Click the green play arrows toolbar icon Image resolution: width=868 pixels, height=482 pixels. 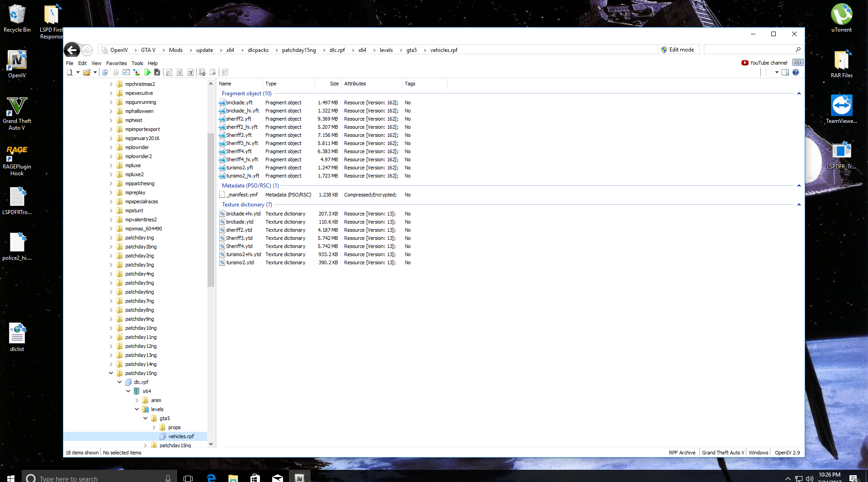pos(147,72)
